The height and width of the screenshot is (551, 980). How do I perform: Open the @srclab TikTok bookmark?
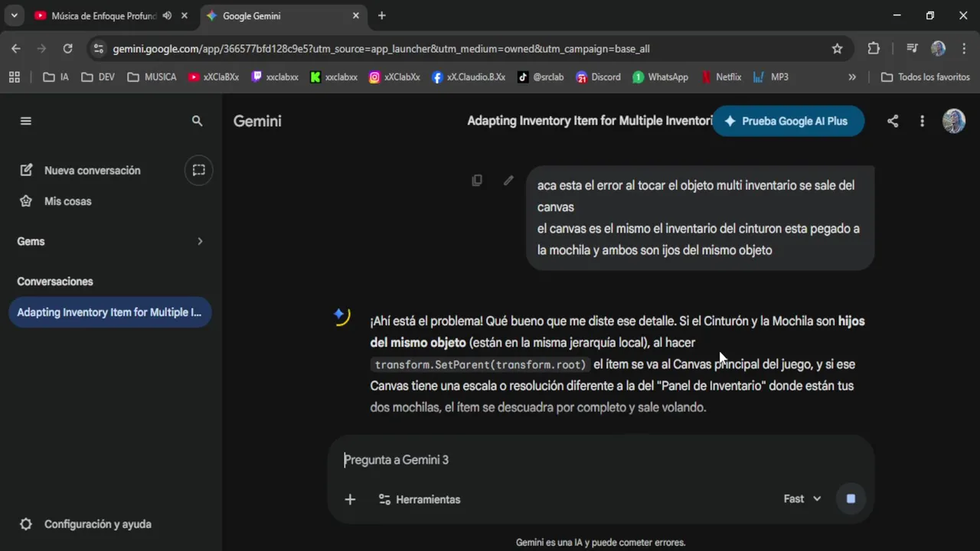541,77
